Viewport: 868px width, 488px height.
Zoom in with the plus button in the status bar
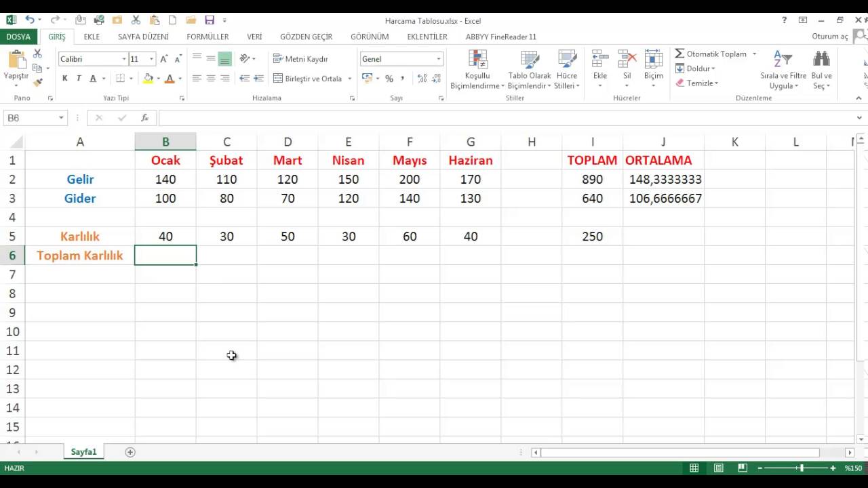click(833, 468)
